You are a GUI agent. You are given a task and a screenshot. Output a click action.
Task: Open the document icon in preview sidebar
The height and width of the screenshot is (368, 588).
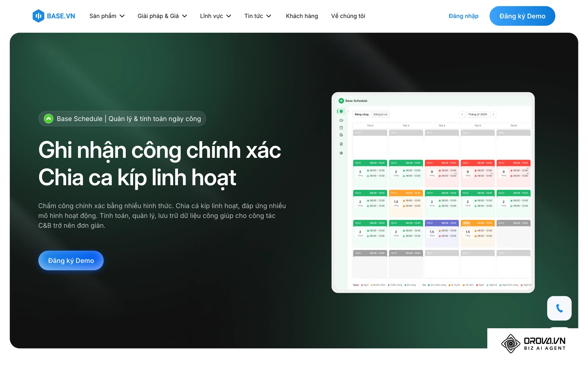pyautogui.click(x=341, y=144)
